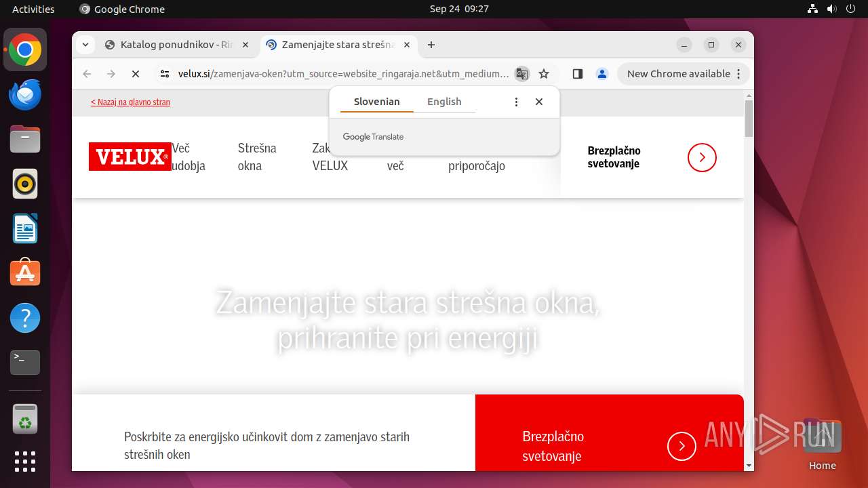Screen dimensions: 868x488
Task: Open Več udobja menu item
Action: click(189, 157)
